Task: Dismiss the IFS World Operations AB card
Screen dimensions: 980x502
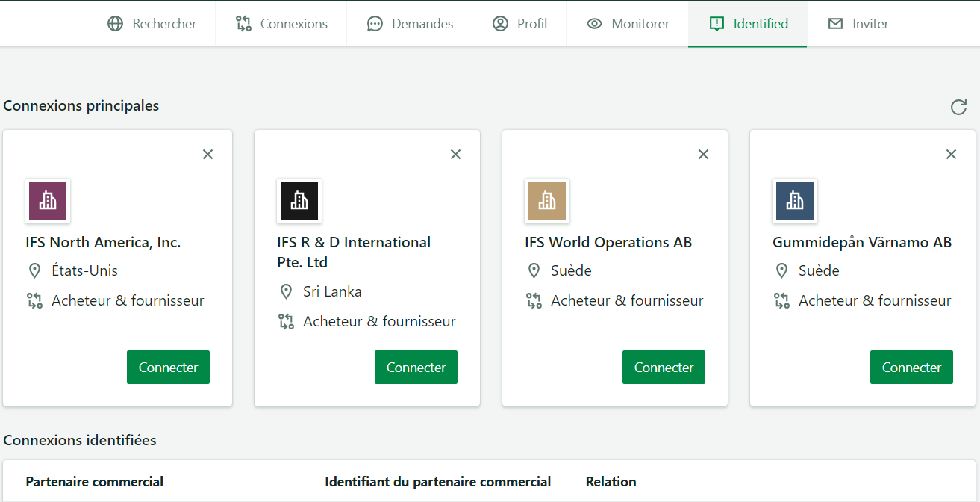Action: pos(703,155)
